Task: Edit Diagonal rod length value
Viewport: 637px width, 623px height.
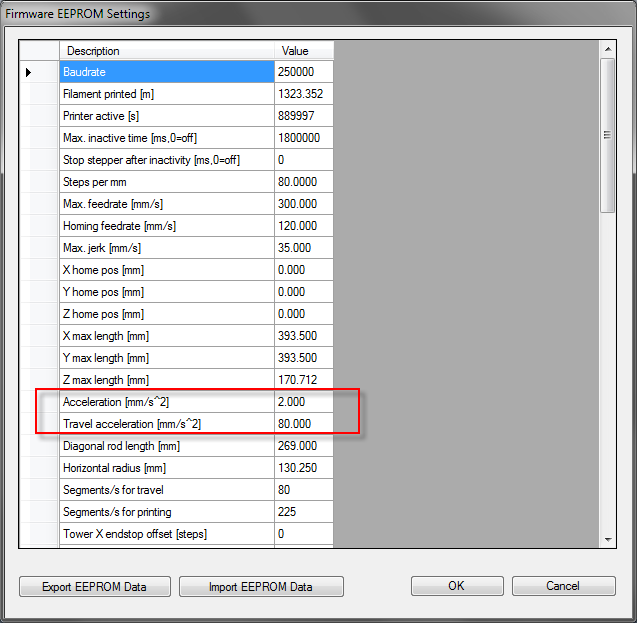Action: (x=303, y=446)
